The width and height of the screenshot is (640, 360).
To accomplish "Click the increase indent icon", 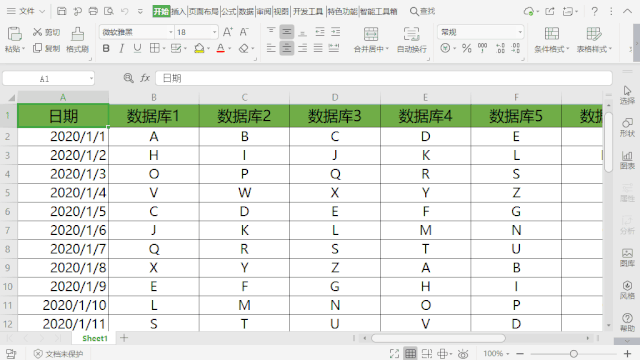I will 336,32.
